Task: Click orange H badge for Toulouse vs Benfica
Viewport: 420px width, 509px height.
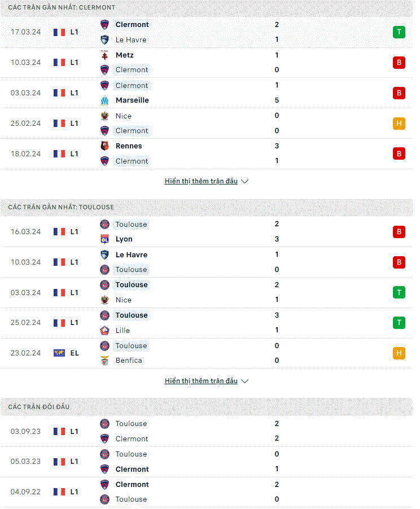Action: pos(399,353)
